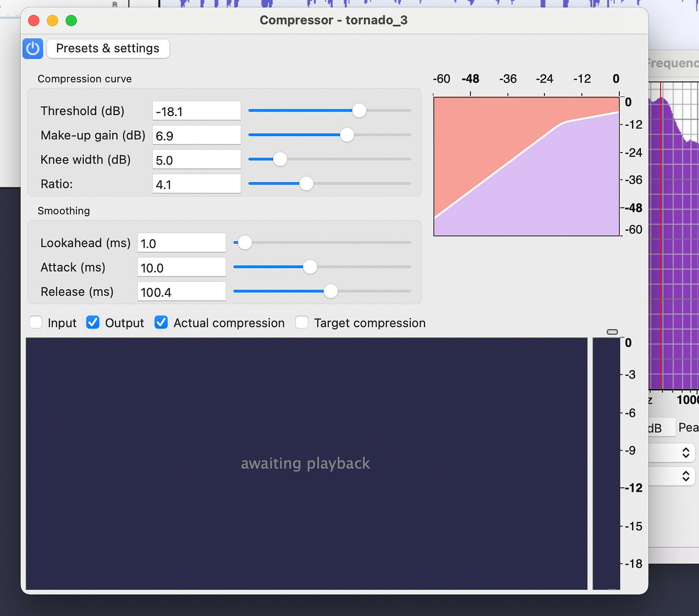
Task: Click the Compressor - tornado_3 title text
Action: 334,20
